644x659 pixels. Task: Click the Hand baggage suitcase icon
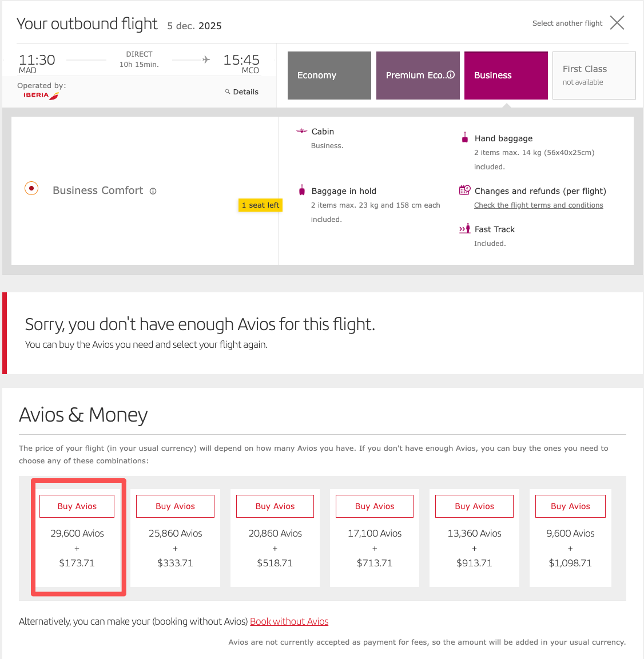(464, 137)
